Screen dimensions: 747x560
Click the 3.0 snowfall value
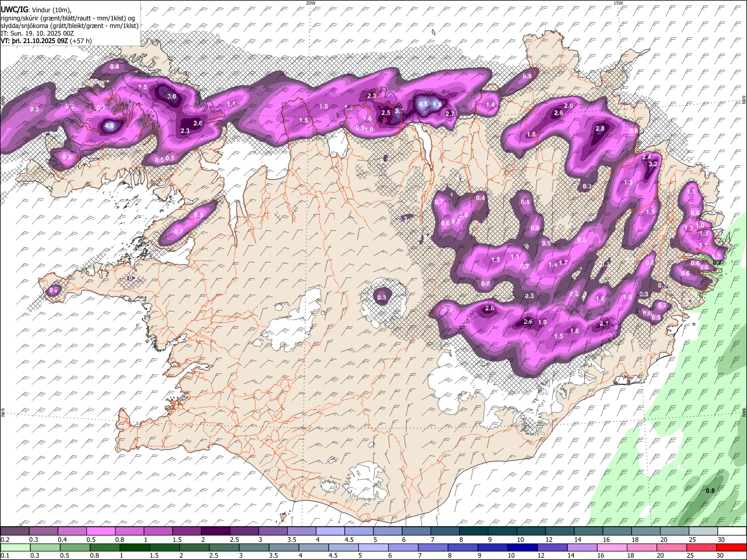(172, 96)
